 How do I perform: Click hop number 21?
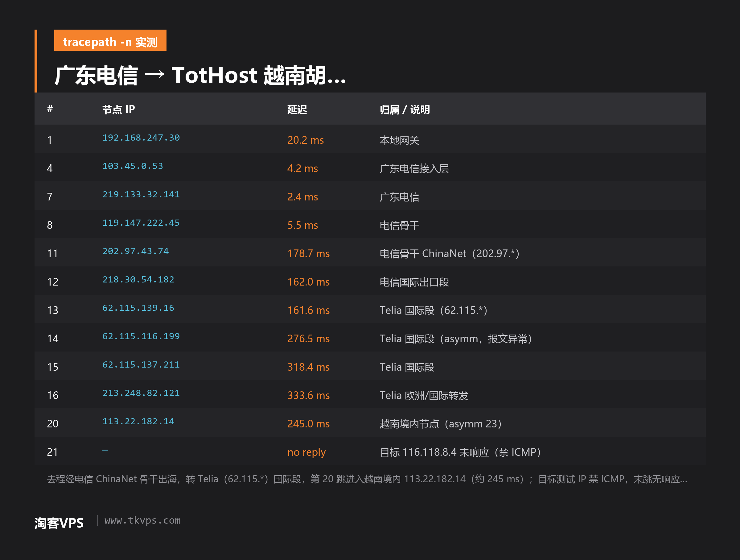click(52, 453)
